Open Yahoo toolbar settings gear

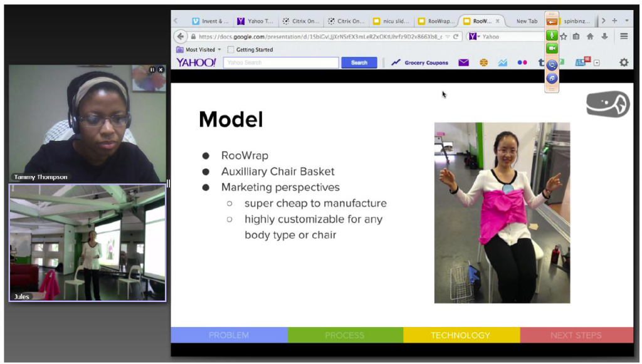(624, 63)
